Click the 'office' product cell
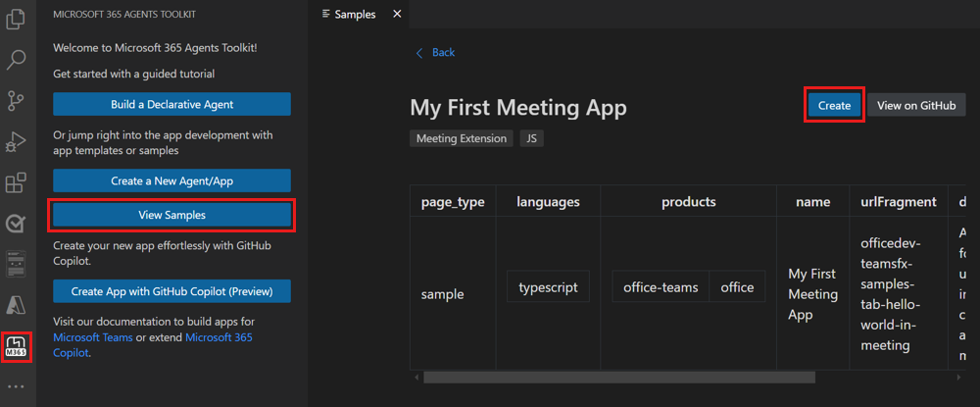The width and height of the screenshot is (980, 407). (738, 287)
